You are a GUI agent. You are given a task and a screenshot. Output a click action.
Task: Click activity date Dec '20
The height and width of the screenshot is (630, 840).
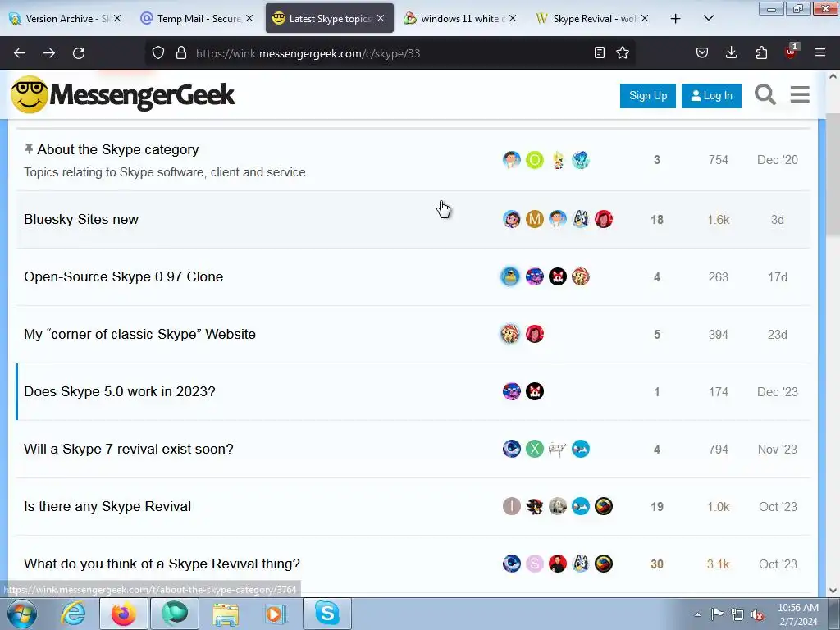pyautogui.click(x=778, y=160)
